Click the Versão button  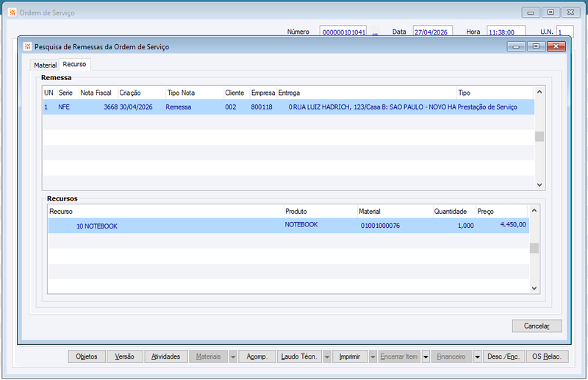124,356
